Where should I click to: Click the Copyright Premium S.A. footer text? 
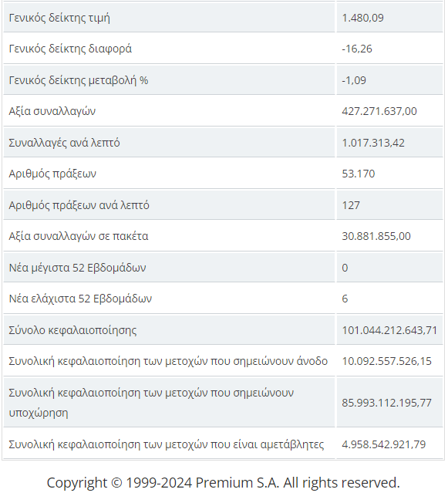tap(223, 483)
